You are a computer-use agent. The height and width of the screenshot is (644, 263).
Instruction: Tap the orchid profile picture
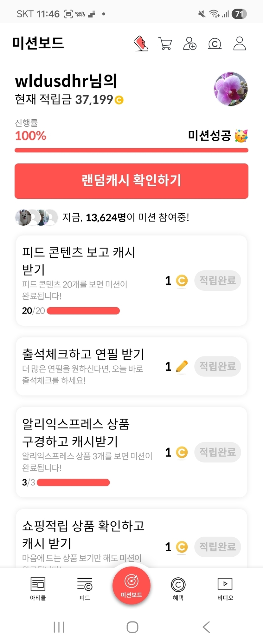(231, 89)
